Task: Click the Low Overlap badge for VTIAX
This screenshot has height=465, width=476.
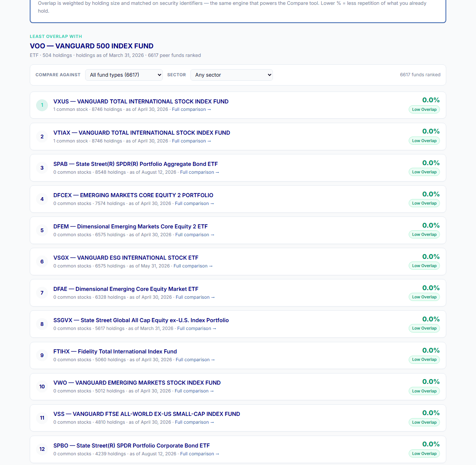Action: 424,141
